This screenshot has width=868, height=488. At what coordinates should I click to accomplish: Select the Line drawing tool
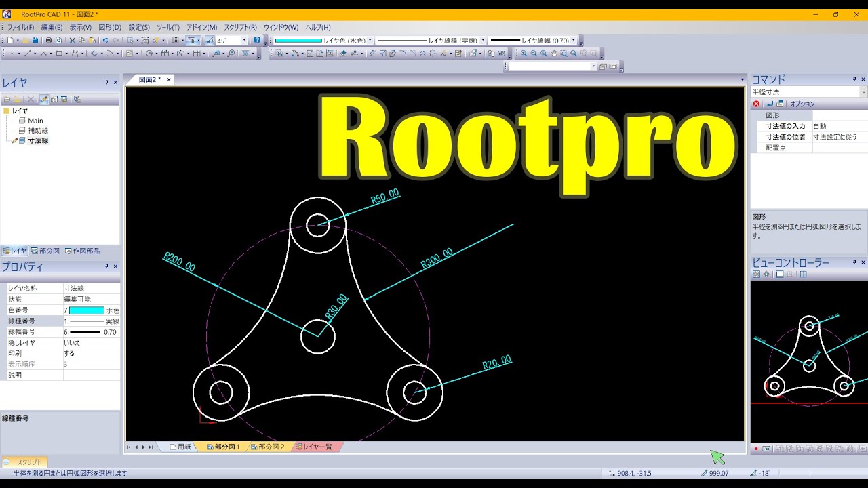[28, 54]
